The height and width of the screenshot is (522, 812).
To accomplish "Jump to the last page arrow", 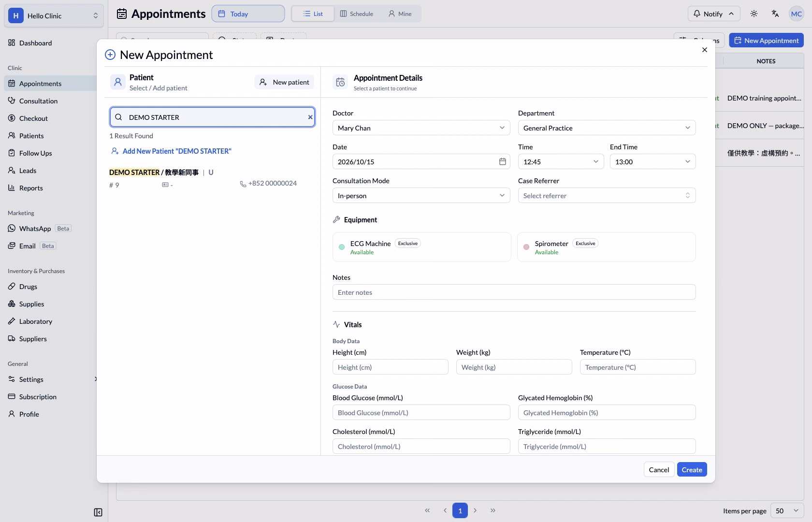I will tap(493, 510).
